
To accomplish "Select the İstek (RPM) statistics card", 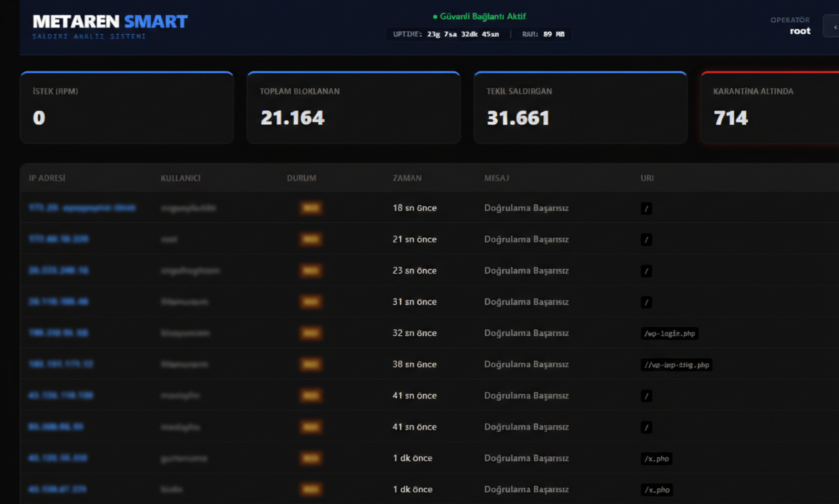I will click(x=126, y=108).
